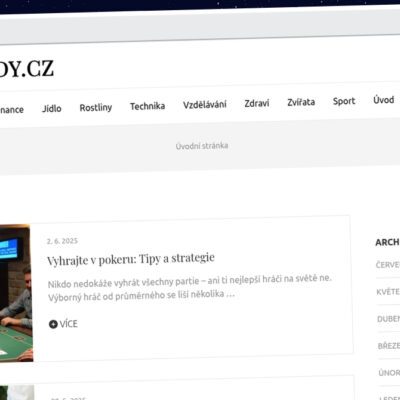This screenshot has width=400, height=400.
Task: Open the poker article thumbnail image
Action: click(x=16, y=293)
